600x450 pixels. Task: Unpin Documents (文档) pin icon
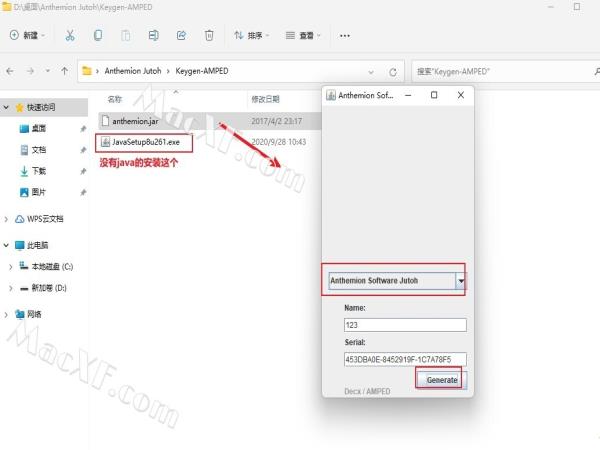coord(83,150)
